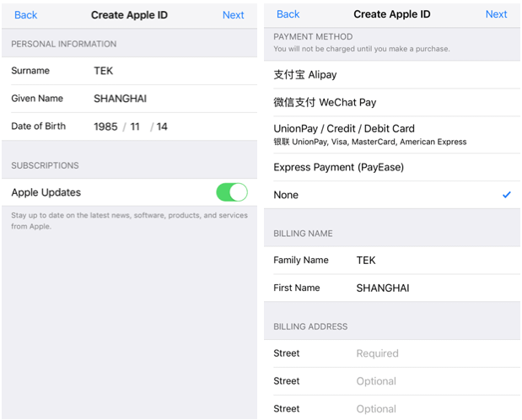The image size is (522, 420).
Task: Tap the Required Street address field
Action: (x=392, y=353)
